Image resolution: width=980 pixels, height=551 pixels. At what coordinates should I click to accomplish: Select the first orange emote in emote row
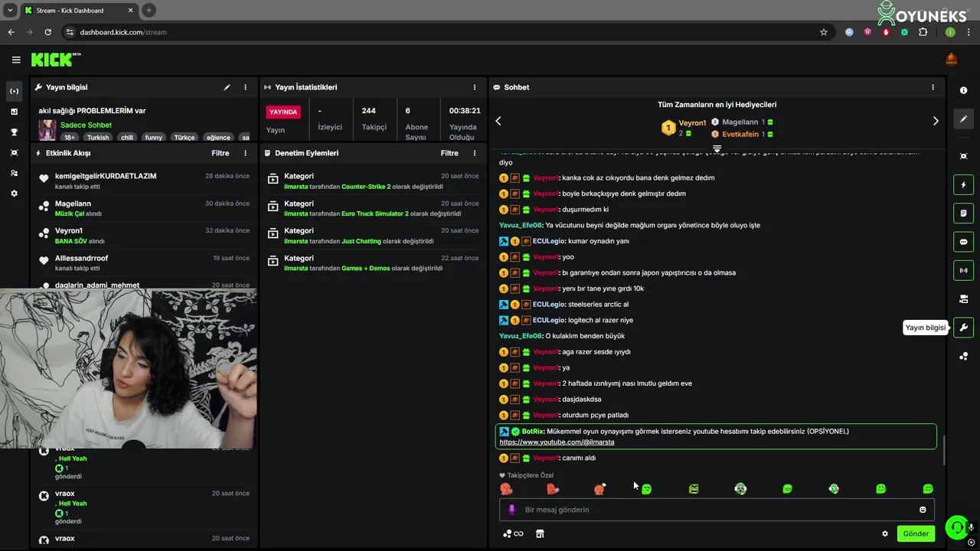(x=505, y=488)
